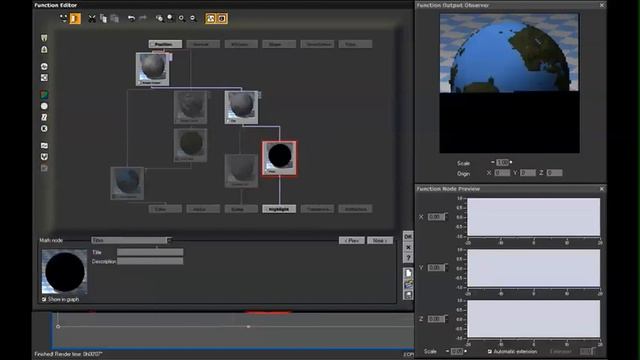
Task: Decrease Scale in Function Output Observer
Action: click(493, 162)
